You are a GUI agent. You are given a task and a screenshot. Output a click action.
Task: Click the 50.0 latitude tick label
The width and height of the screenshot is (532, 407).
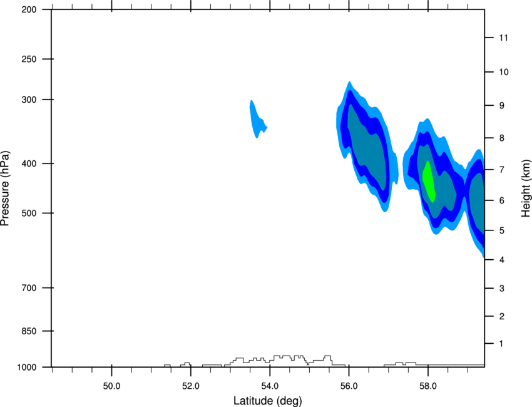111,386
